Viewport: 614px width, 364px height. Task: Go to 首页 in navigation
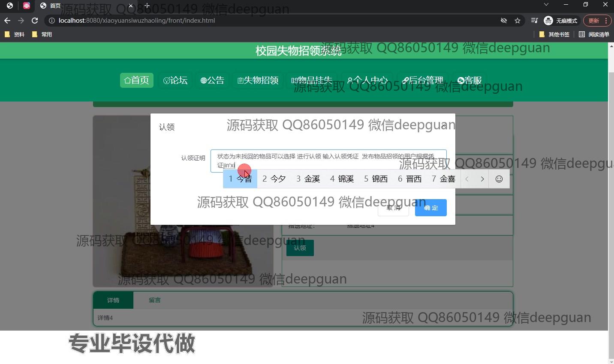click(137, 80)
